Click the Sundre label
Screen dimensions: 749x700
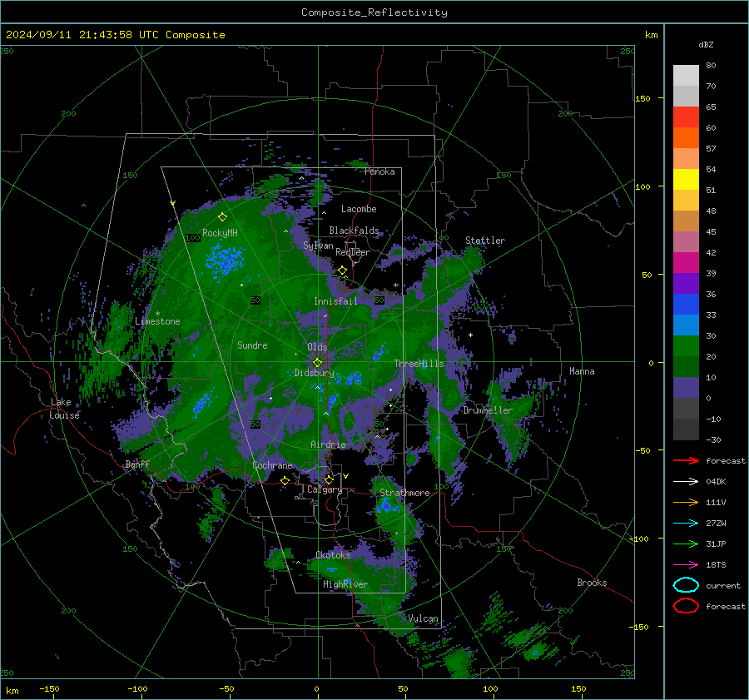pyautogui.click(x=252, y=345)
